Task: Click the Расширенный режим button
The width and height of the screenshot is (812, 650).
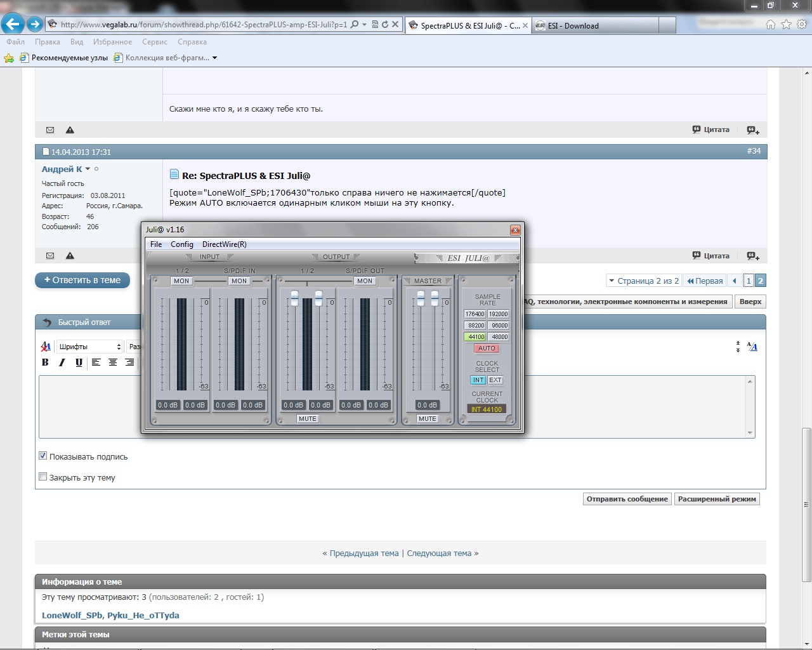Action: [x=717, y=499]
